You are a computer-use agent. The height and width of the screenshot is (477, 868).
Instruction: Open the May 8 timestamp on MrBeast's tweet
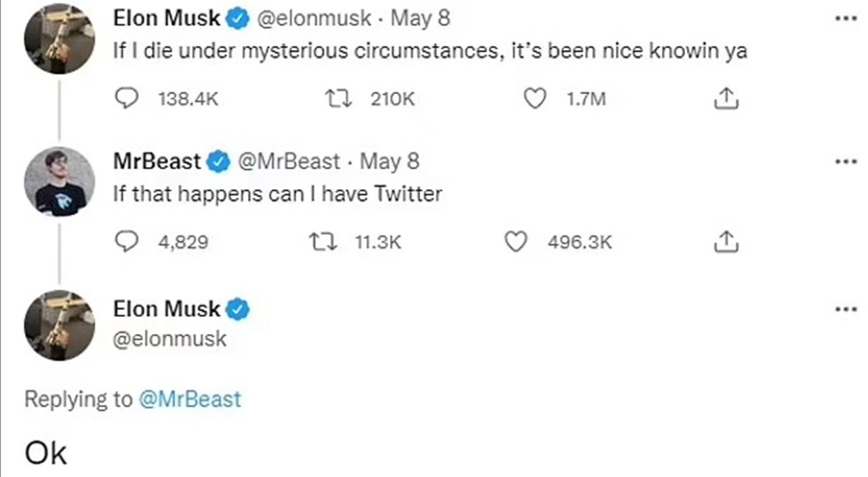[389, 161]
